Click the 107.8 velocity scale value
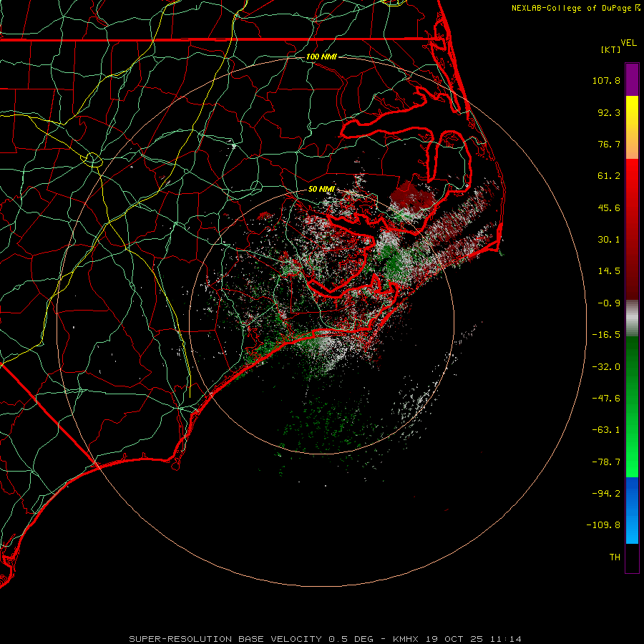The height and width of the screenshot is (644, 644). tap(606, 80)
